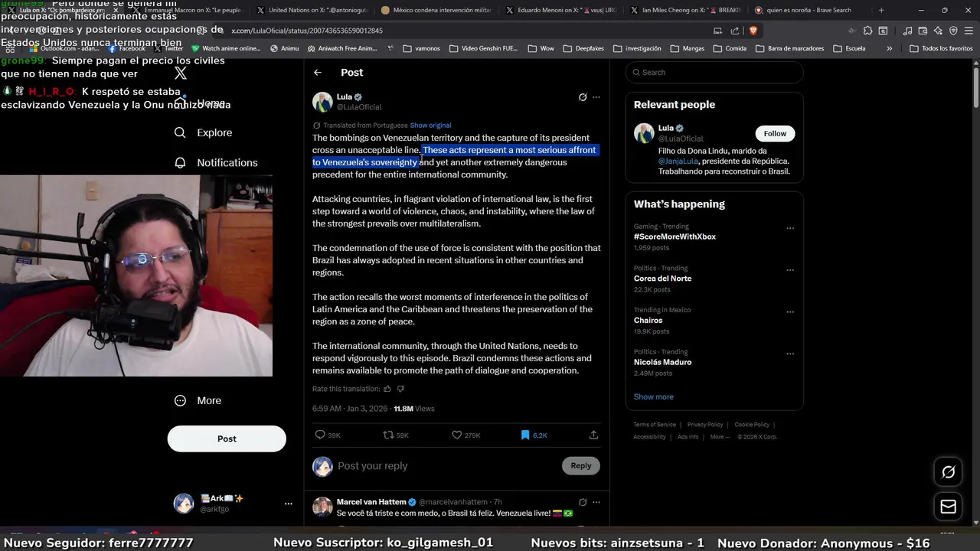This screenshot has width=980, height=551.
Task: Open Grok icon on Lula's post
Action: coord(583,97)
